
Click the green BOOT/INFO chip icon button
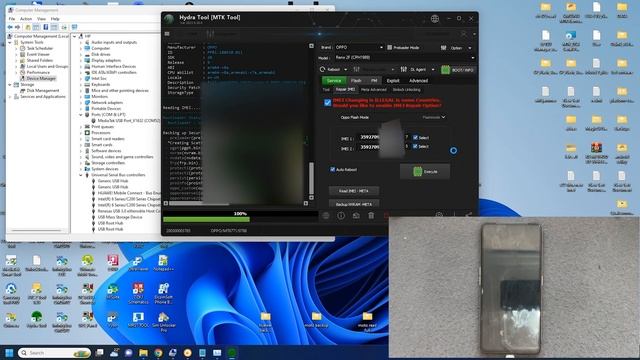(458, 70)
